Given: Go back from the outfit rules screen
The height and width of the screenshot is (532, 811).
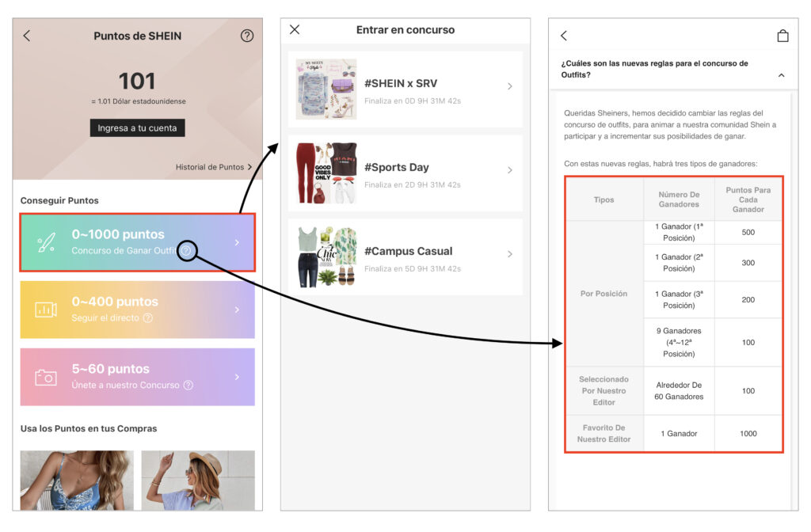Looking at the screenshot, I should coord(564,36).
